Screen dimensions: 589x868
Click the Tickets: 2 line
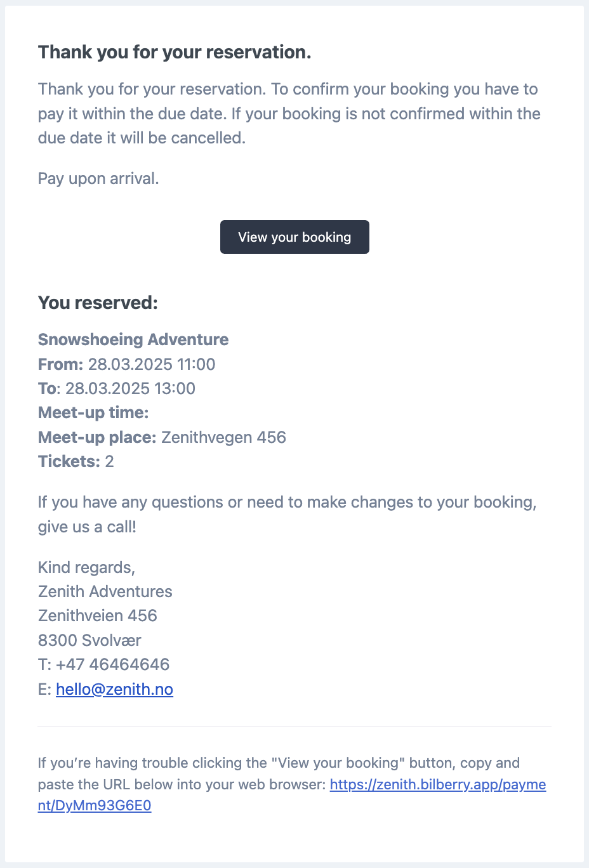click(76, 461)
